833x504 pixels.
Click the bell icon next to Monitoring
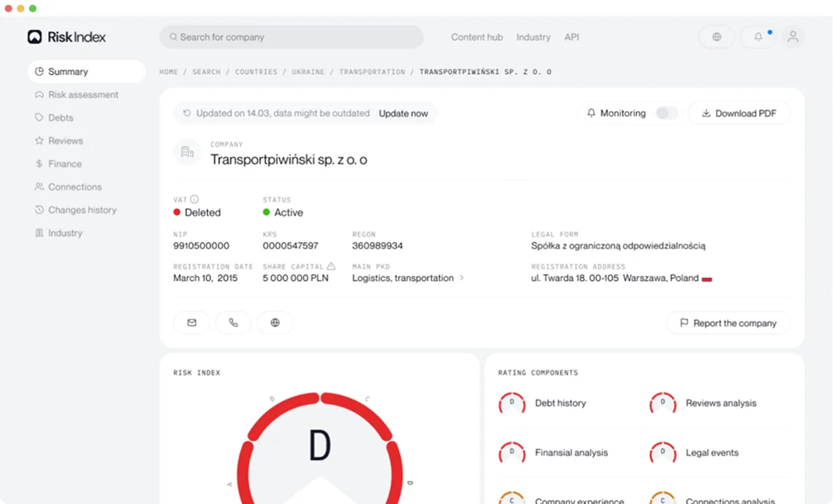pyautogui.click(x=591, y=113)
